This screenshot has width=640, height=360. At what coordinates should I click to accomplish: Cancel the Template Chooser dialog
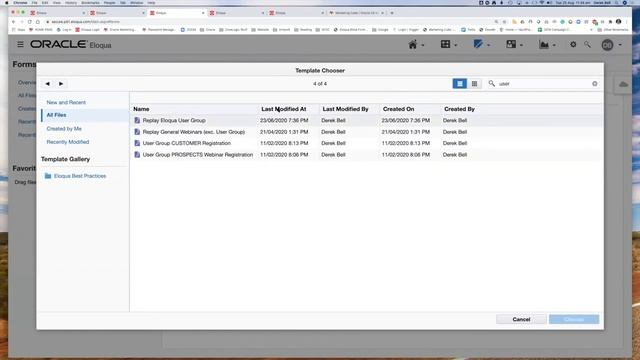pos(521,319)
